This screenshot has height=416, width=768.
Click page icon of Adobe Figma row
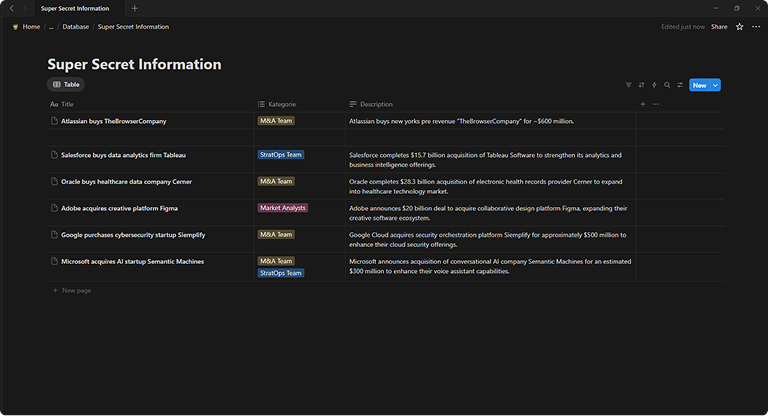(54, 208)
